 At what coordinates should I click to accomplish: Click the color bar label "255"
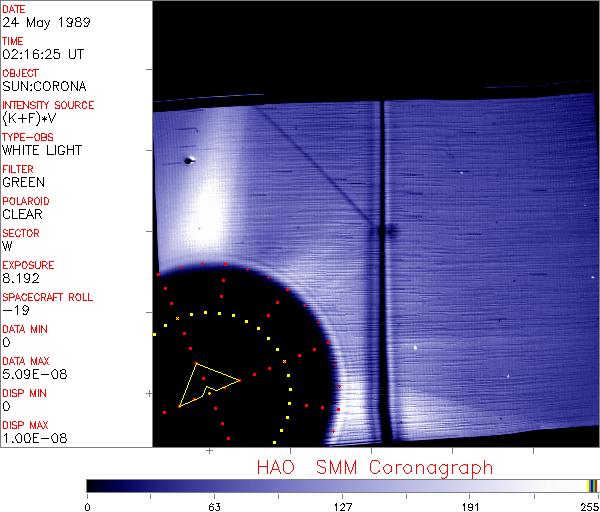tap(588, 505)
